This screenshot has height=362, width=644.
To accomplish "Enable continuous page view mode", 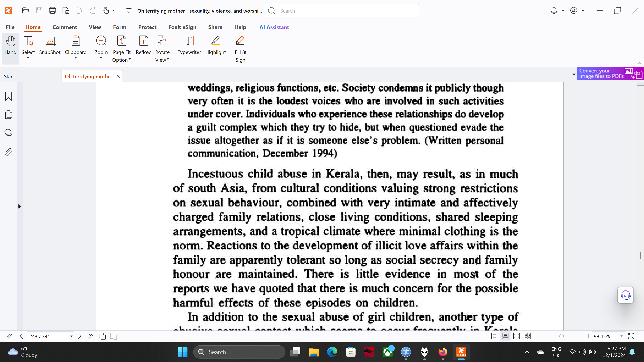I will tap(505, 336).
